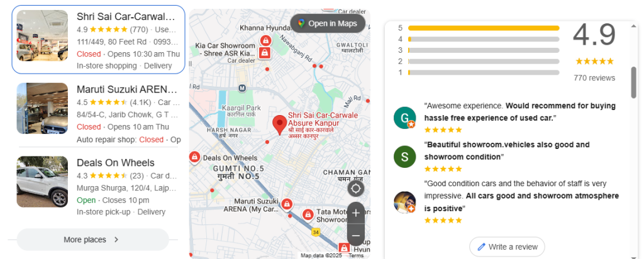Click the 5-star rating bar
This screenshot has width=644, height=259.
(x=484, y=28)
